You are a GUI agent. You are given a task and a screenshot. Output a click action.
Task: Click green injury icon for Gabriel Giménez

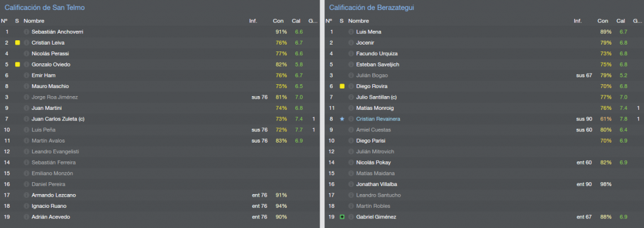pos(341,217)
